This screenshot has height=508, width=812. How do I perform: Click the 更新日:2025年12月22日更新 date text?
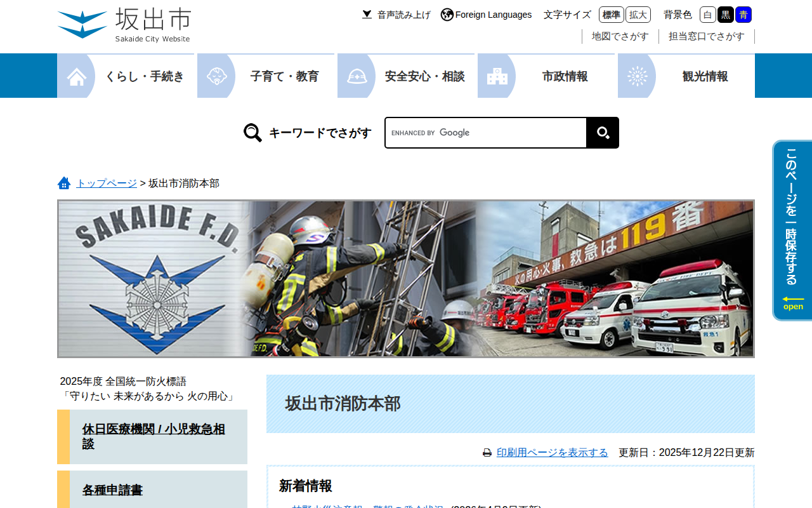coord(686,453)
